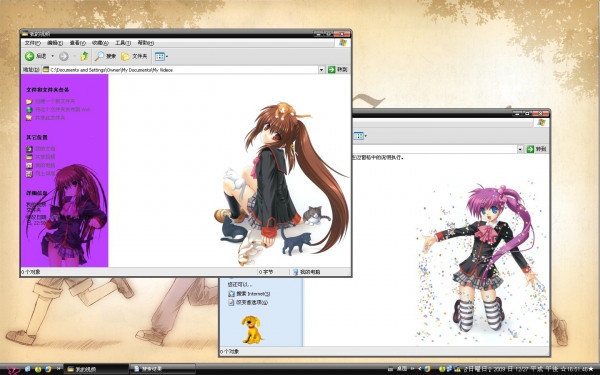Image resolution: width=600 pixels, height=375 pixels.
Task: Click 'Publish this folder to the Web' link
Action: [x=63, y=109]
